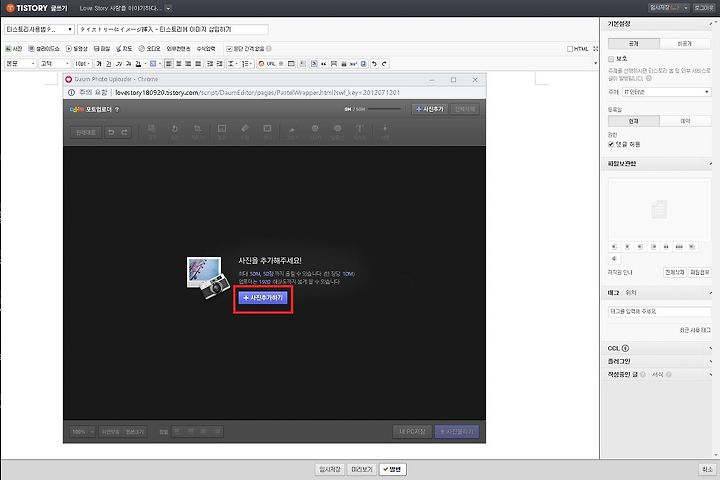Click the 파일첨부 button in file panel
This screenshot has width=720, height=480.
pos(700,272)
